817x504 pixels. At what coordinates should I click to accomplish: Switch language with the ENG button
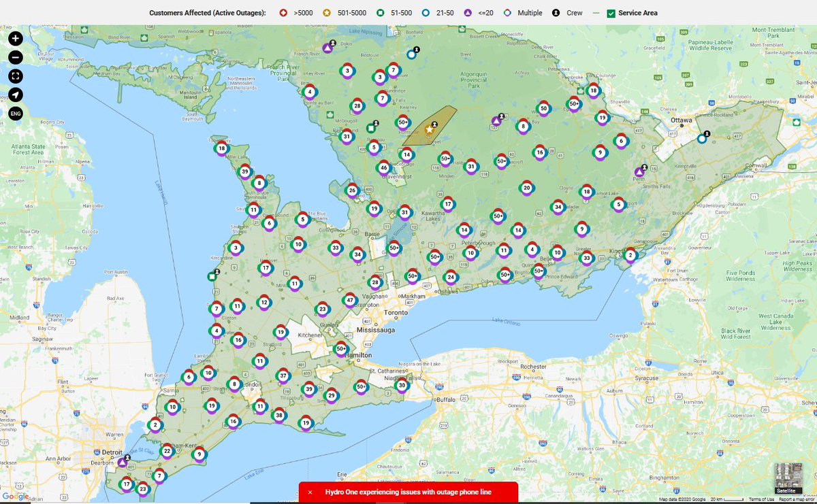[x=16, y=113]
